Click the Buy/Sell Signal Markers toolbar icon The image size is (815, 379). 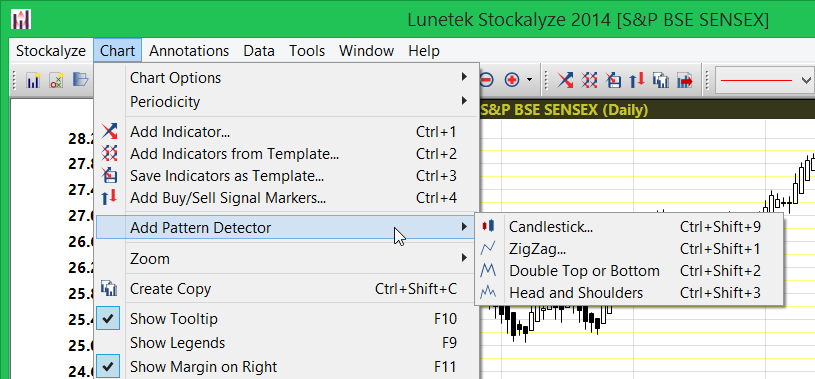click(x=637, y=80)
